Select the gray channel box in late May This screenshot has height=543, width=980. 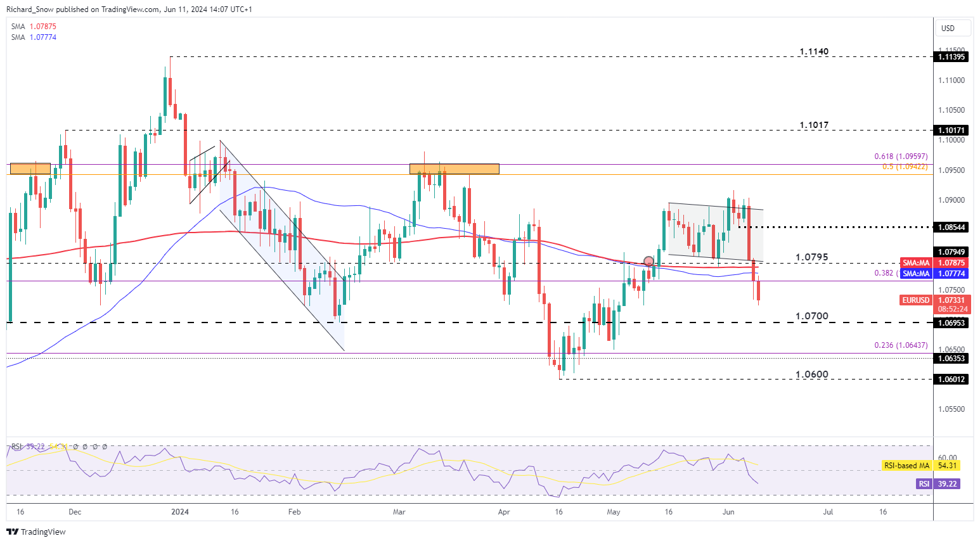716,233
